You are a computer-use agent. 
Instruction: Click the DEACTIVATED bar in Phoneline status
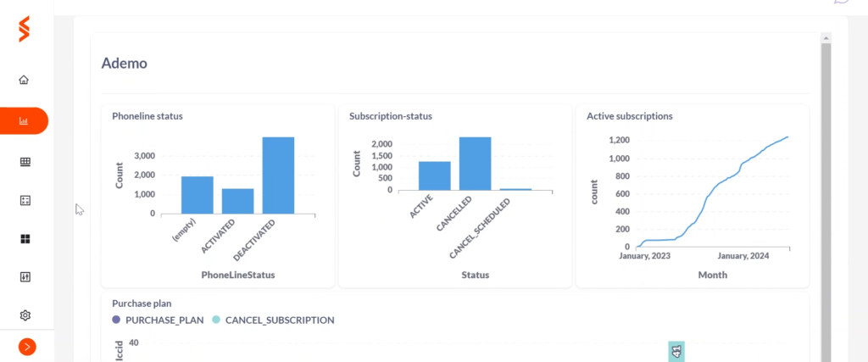pos(278,175)
